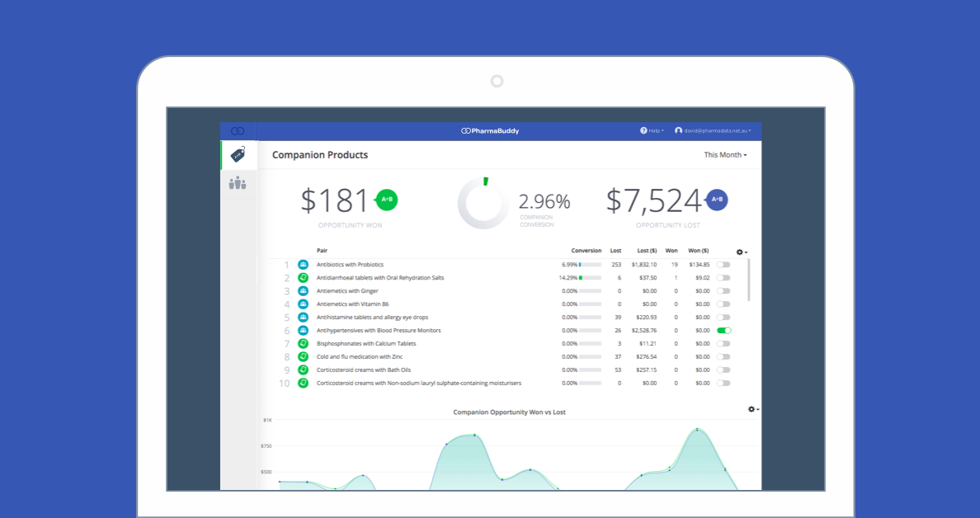Enable toggle for Bisphosphonates with Calcium Tablets

pyautogui.click(x=723, y=344)
